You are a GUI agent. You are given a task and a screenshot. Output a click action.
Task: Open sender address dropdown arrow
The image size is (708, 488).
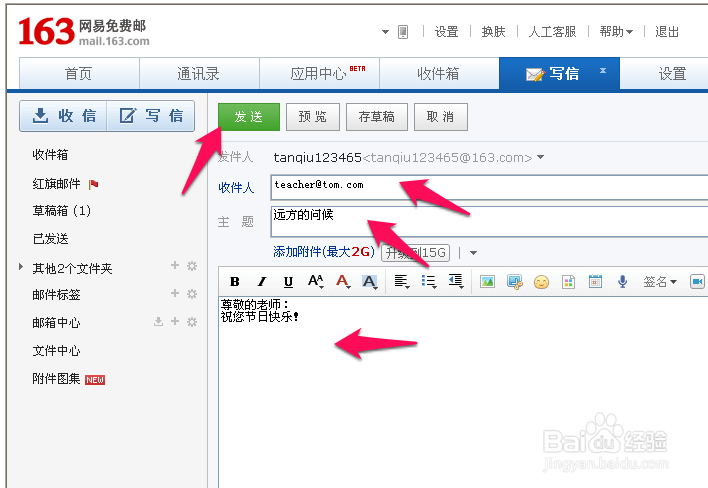pyautogui.click(x=540, y=157)
